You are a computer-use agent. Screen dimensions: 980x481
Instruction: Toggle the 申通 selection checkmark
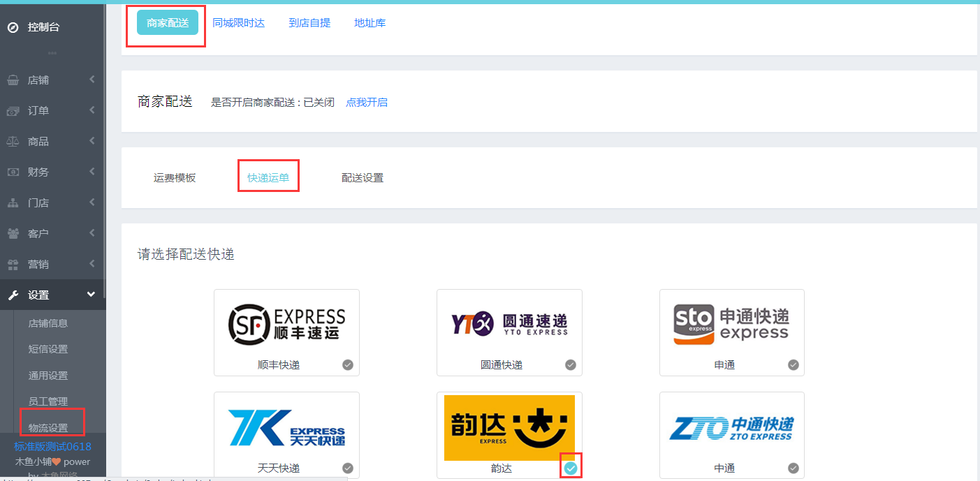click(793, 365)
